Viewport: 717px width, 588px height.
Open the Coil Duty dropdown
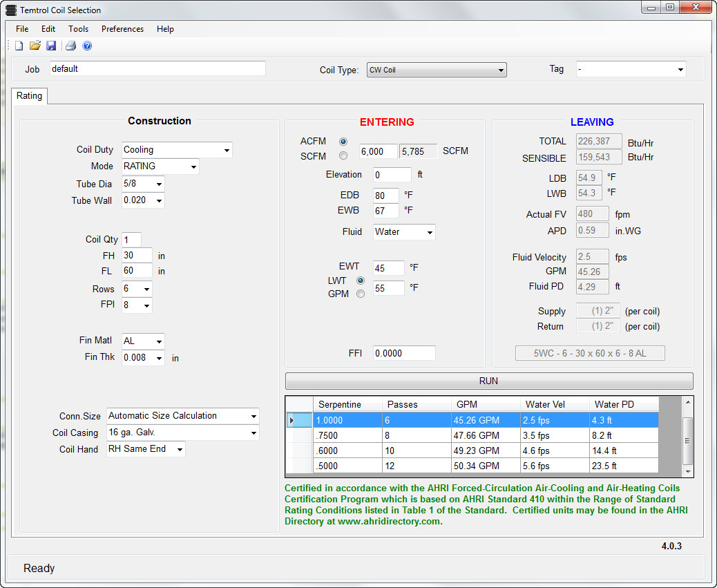pos(227,149)
